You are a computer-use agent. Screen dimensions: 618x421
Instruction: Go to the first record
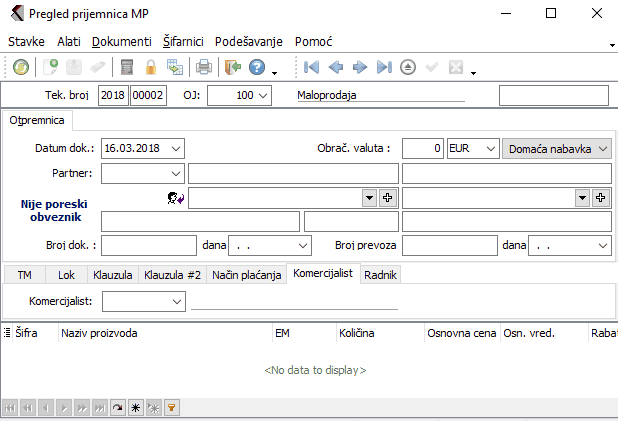click(x=311, y=68)
